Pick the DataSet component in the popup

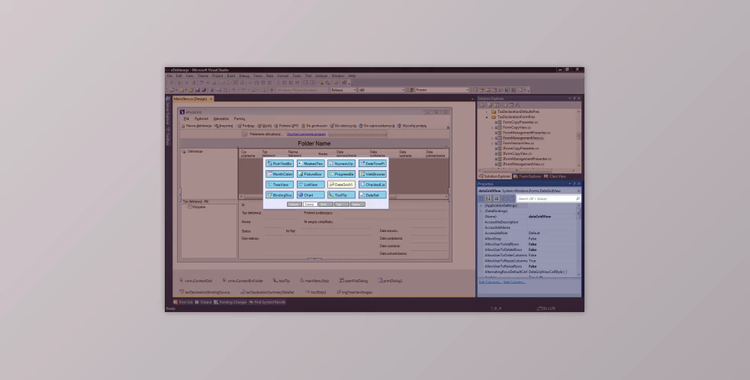tap(373, 195)
